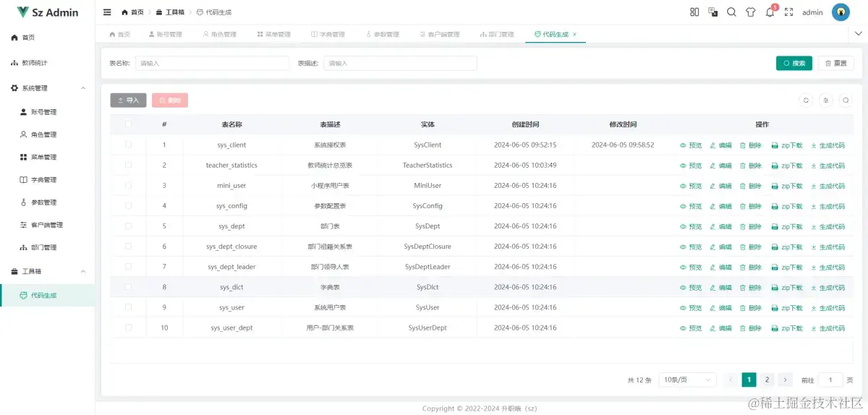Click 预览 for sys_client row
Screen dimensions: 868x415
(691, 145)
